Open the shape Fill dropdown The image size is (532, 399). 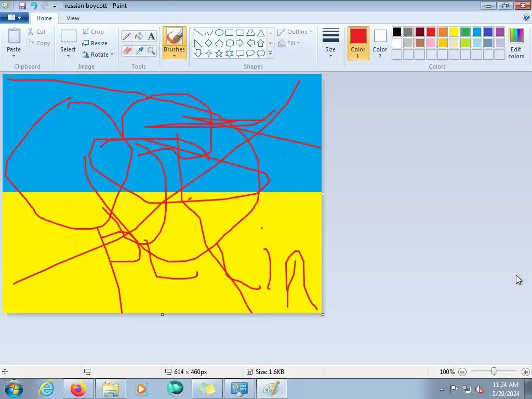point(289,43)
